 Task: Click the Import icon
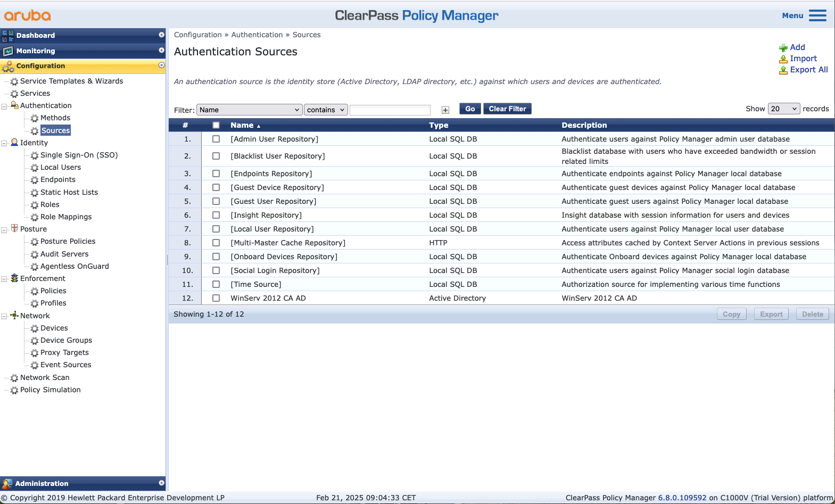coord(783,59)
